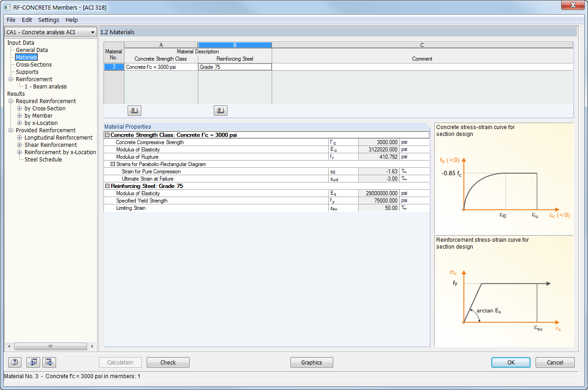The width and height of the screenshot is (588, 390).
Task: Select Steel Schedule tree item
Action: [43, 160]
